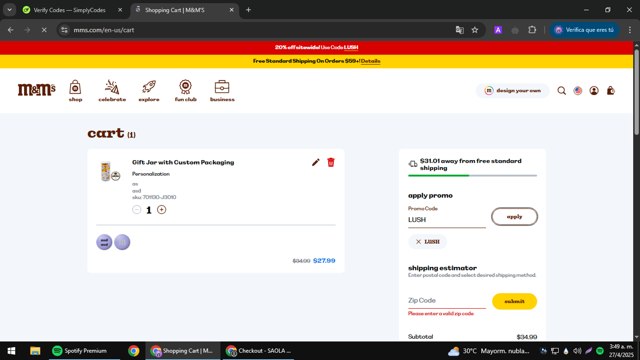
Task: Close the Shopping Cart tab
Action: (231, 10)
